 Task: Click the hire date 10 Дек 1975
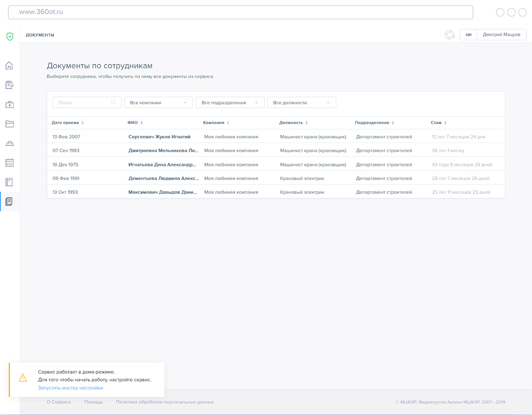click(65, 165)
